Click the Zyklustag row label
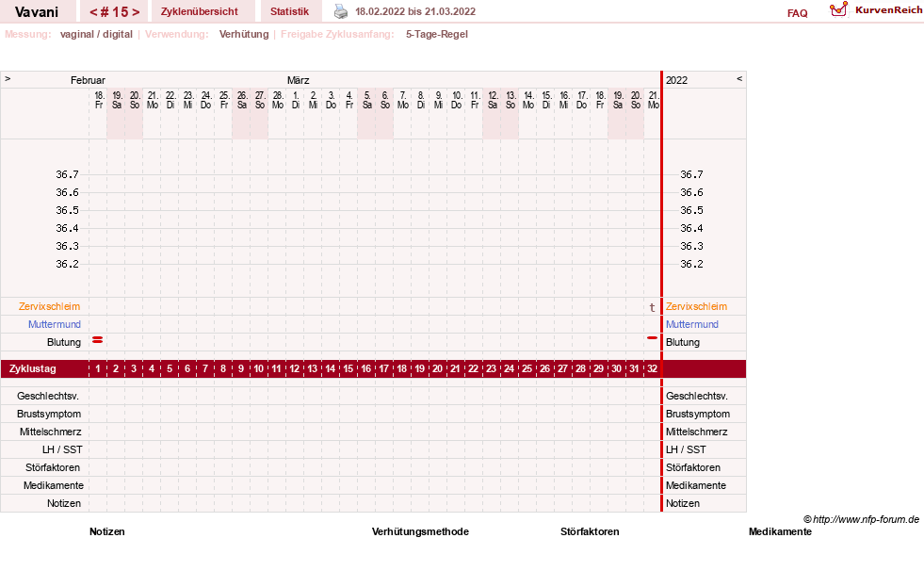Viewport: 924px width, 587px height. (x=33, y=369)
